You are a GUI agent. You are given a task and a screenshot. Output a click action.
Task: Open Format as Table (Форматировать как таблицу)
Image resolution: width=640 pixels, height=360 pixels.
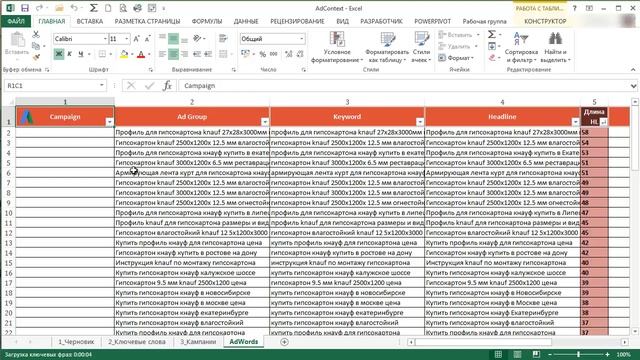click(387, 47)
